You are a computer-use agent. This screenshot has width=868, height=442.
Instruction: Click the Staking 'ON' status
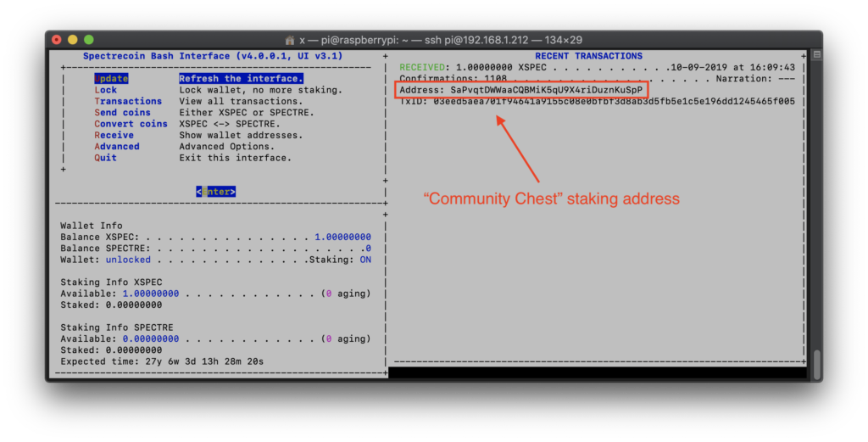pyautogui.click(x=365, y=260)
